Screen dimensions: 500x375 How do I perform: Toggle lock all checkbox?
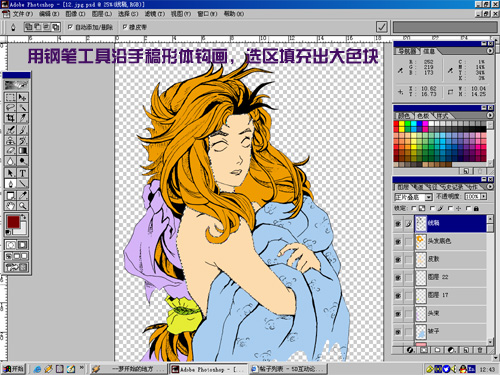coord(468,208)
